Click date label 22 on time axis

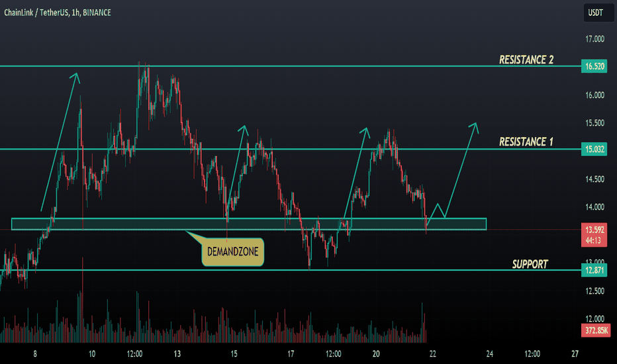tap(432, 354)
